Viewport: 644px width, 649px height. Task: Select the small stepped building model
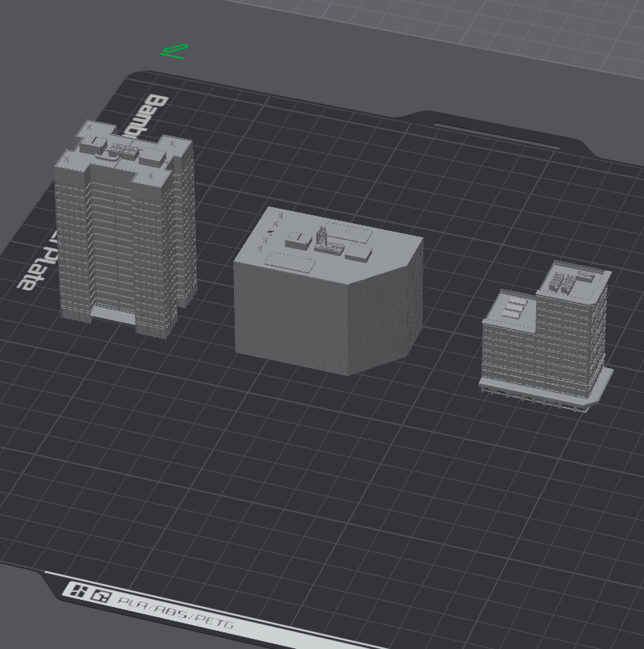click(546, 337)
